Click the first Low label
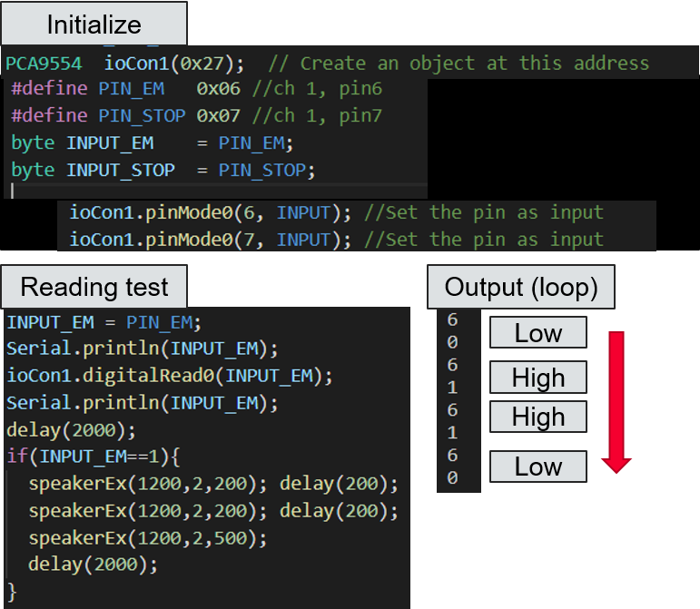The width and height of the screenshot is (700, 609). 538,332
